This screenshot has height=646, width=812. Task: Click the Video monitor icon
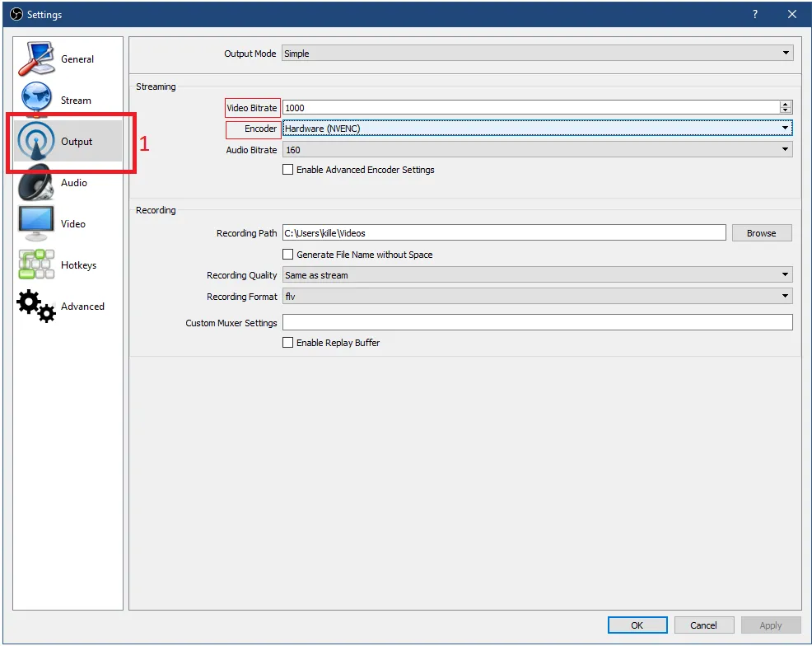[36, 224]
